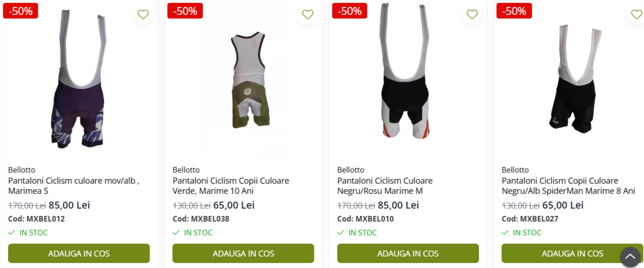Click -50% badge on MXBEL012 product
The width and height of the screenshot is (644, 268).
pos(20,11)
